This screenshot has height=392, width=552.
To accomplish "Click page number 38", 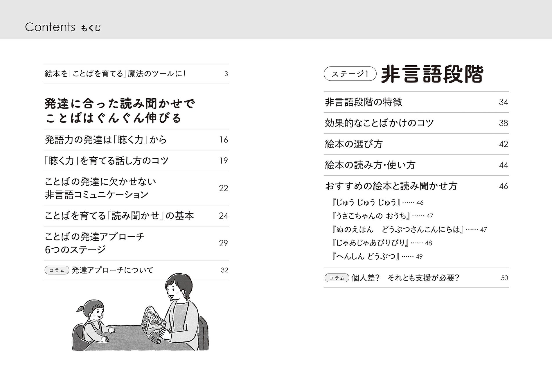I will click(504, 123).
